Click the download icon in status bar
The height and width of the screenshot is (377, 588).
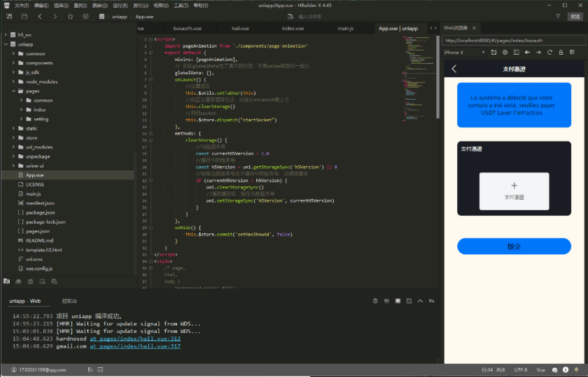coord(566,370)
